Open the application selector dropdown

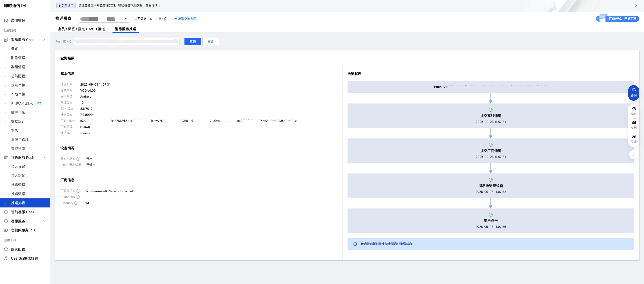point(104,19)
